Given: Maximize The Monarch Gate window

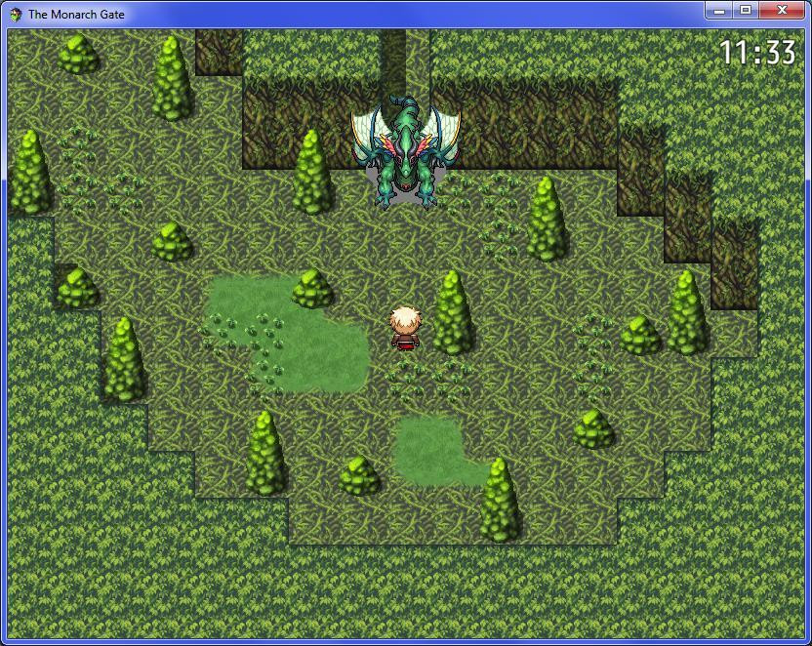Looking at the screenshot, I should pos(746,11).
